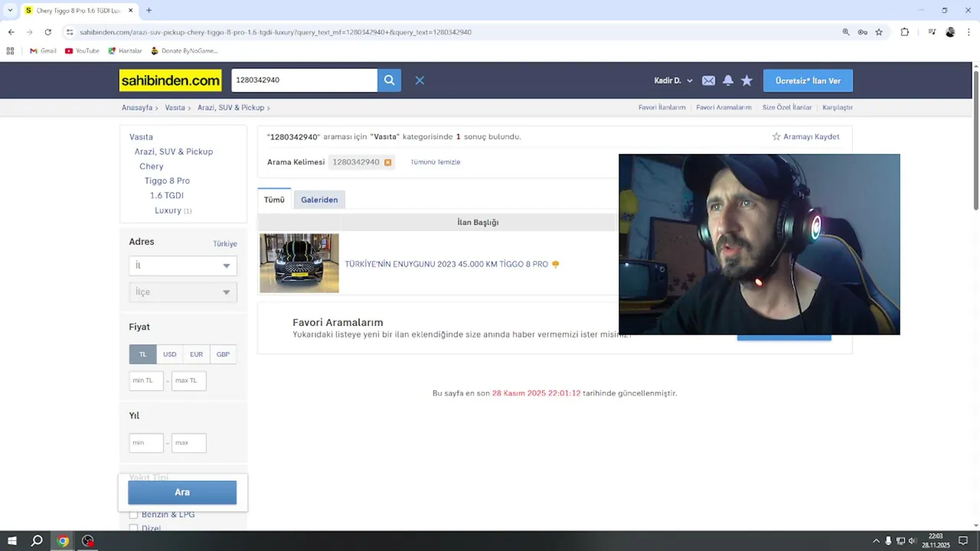Select Tiggo 8 Pro in category tree

click(167, 181)
